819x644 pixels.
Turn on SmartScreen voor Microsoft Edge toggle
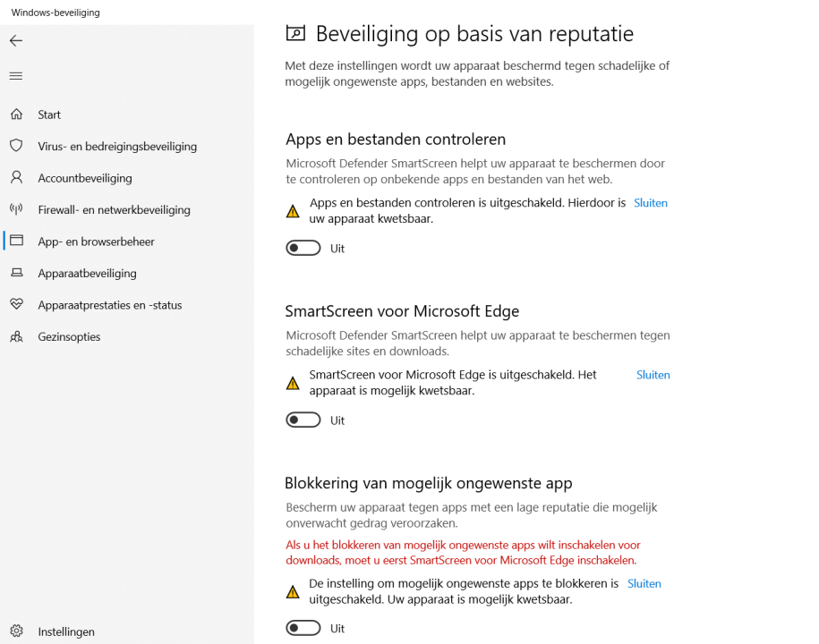pyautogui.click(x=303, y=420)
